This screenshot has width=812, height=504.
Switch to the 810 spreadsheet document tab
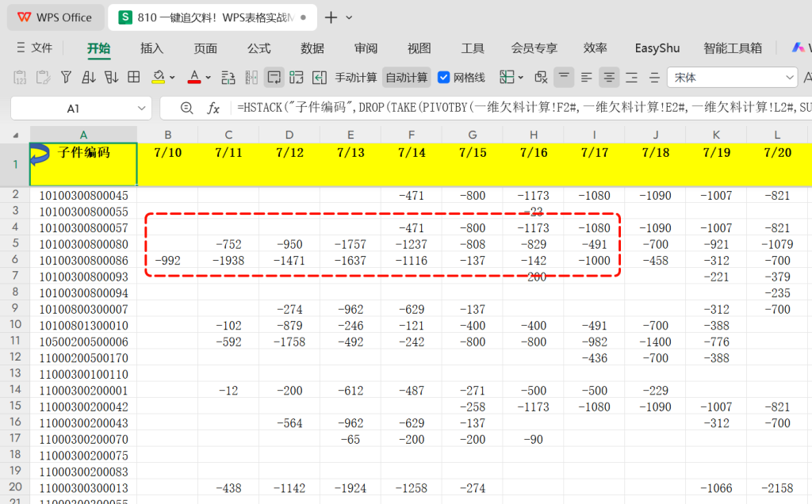coord(213,17)
